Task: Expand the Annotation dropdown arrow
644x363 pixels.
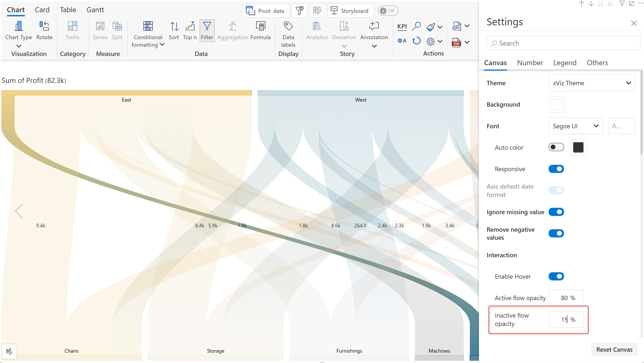Action: click(x=374, y=46)
